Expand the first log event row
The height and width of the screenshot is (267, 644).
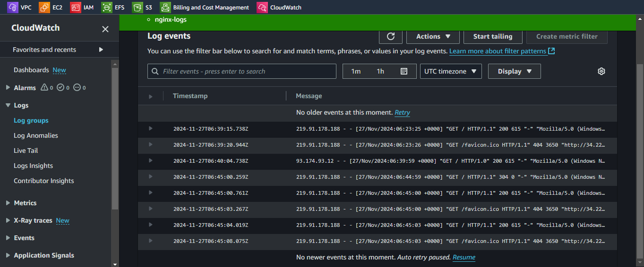pyautogui.click(x=151, y=128)
